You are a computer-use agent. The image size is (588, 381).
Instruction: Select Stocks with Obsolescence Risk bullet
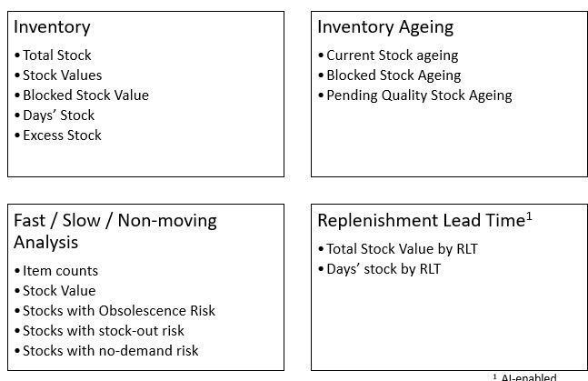point(119,311)
